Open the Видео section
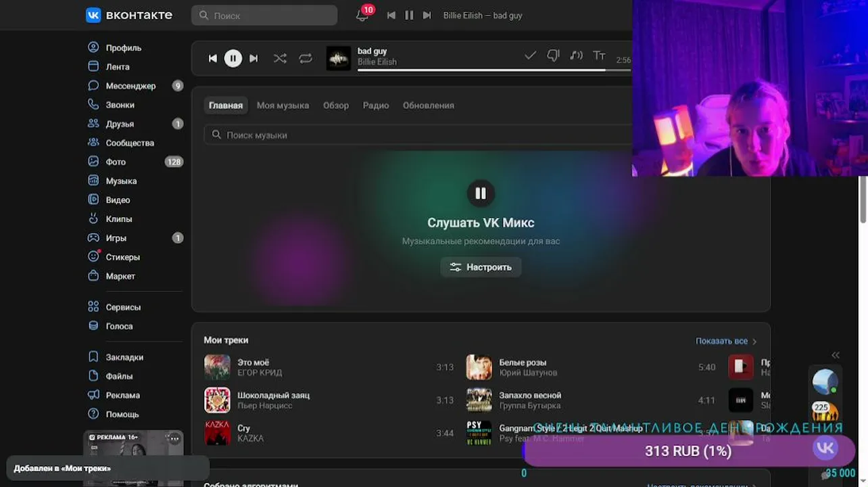Viewport: 868px width, 487px height. click(x=118, y=200)
